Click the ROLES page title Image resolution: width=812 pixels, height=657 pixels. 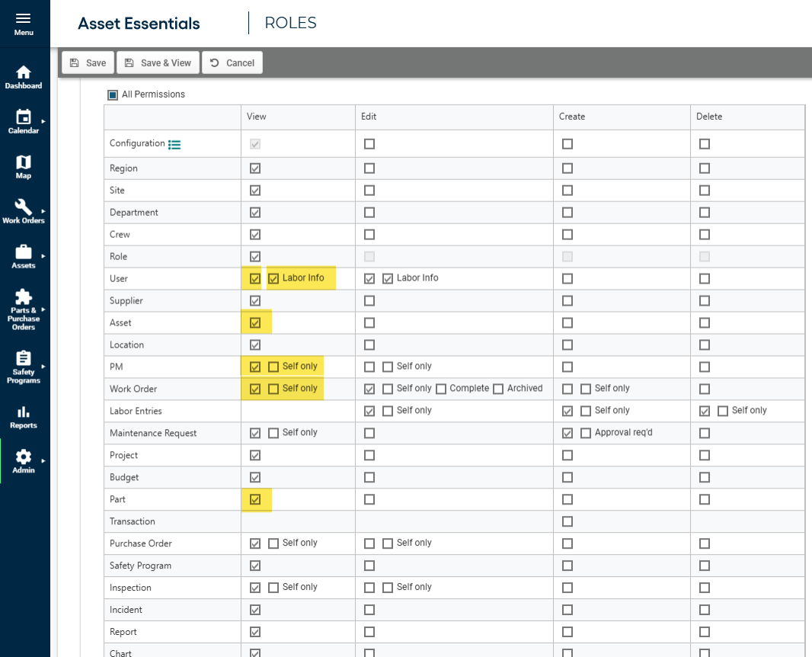point(290,23)
